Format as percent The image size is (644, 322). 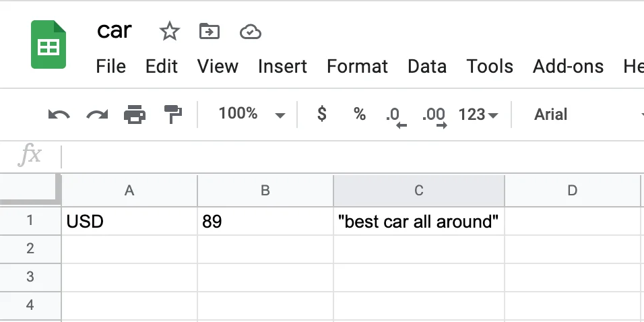point(360,115)
